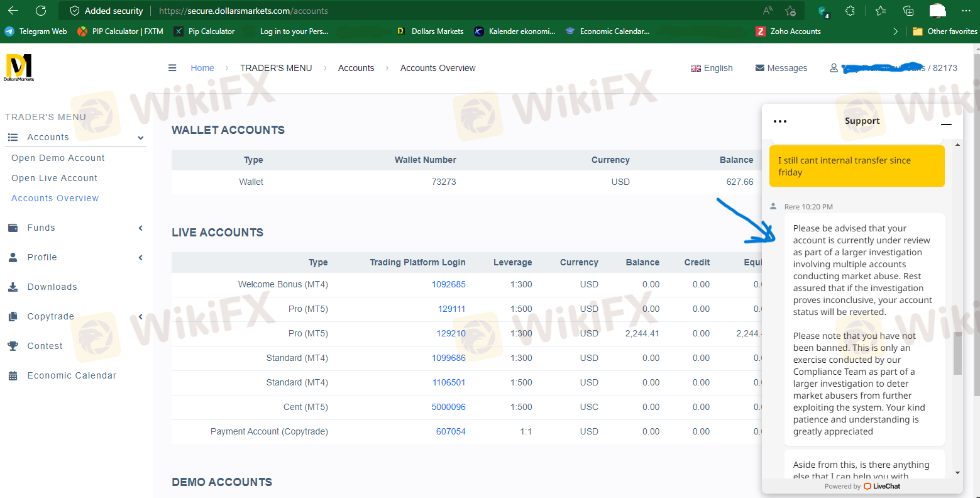Click the Telegram Web bookmark
The height and width of the screenshot is (498, 980).
36,31
